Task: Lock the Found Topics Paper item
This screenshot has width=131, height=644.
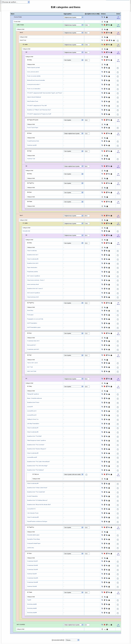Action: pos(109,128)
